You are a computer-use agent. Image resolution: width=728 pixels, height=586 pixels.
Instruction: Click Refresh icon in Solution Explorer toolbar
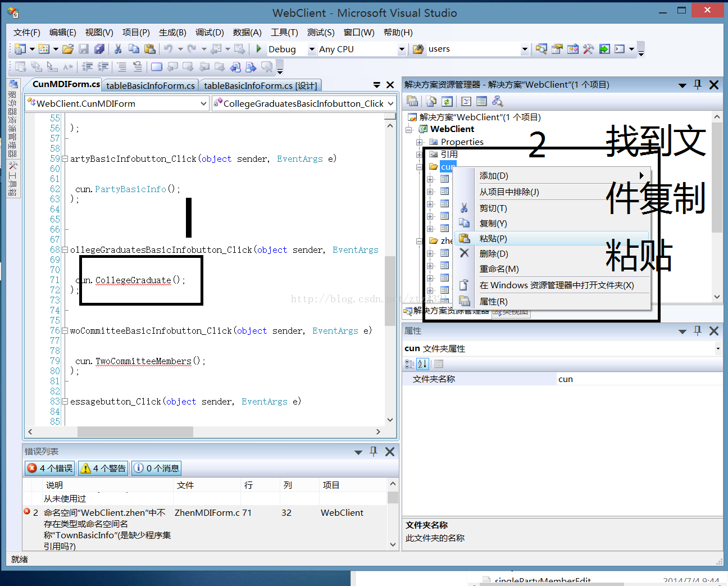[447, 101]
